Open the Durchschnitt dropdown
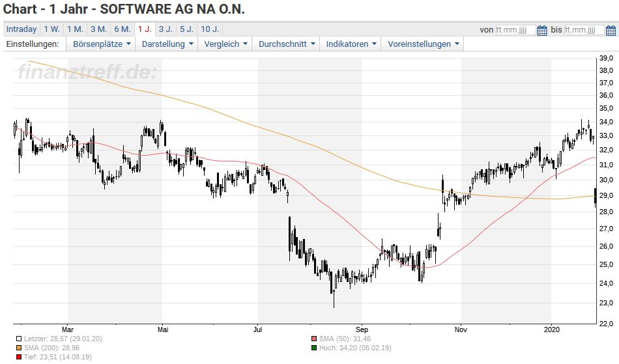 (287, 44)
